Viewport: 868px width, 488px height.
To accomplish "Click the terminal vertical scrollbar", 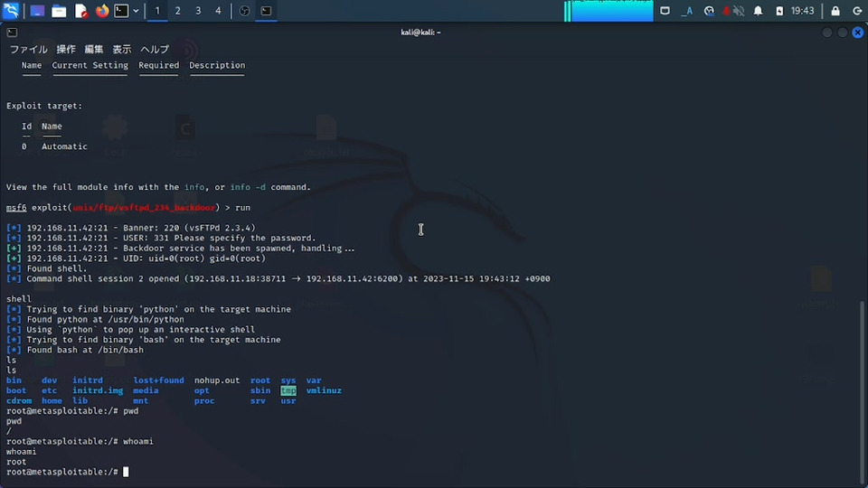I will pos(863,390).
